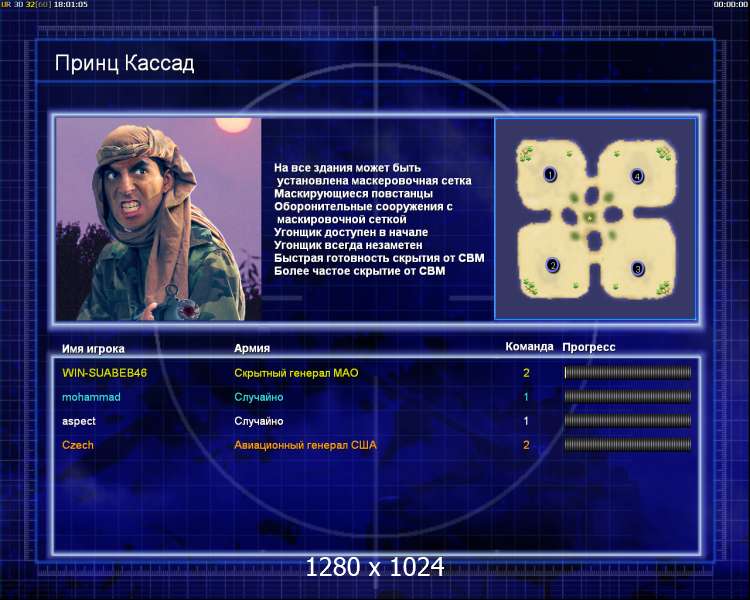
Task: Click the 'Прогресс' column header
Action: [x=589, y=347]
